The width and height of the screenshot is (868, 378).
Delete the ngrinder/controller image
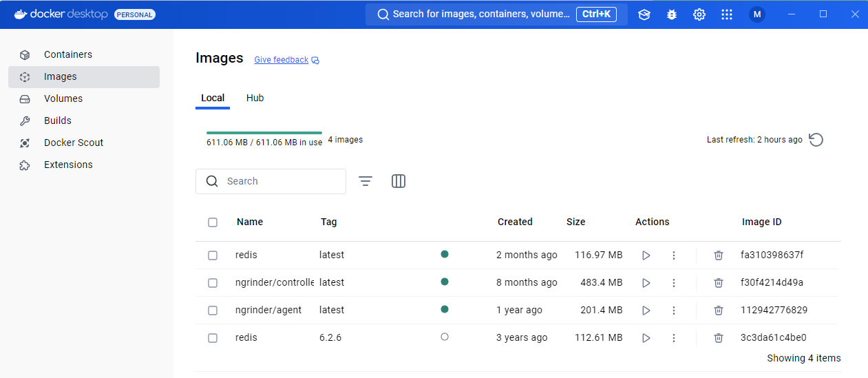tap(719, 283)
